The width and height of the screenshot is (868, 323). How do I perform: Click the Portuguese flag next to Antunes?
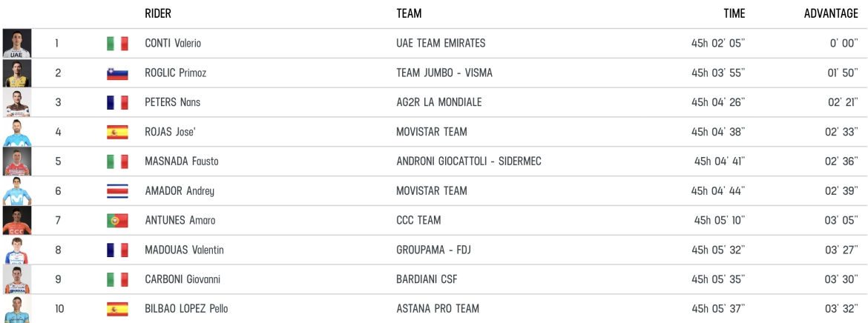117,221
